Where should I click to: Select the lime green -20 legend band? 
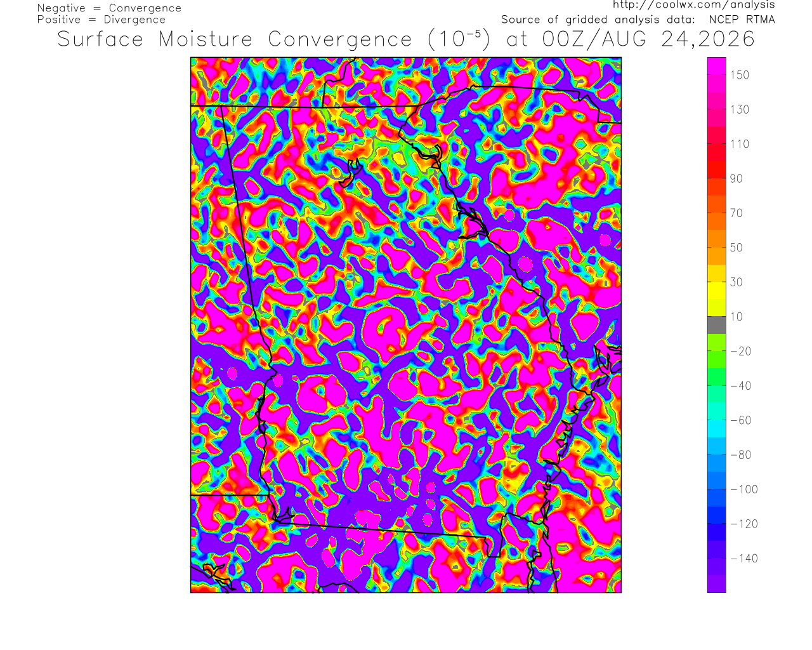(x=717, y=351)
